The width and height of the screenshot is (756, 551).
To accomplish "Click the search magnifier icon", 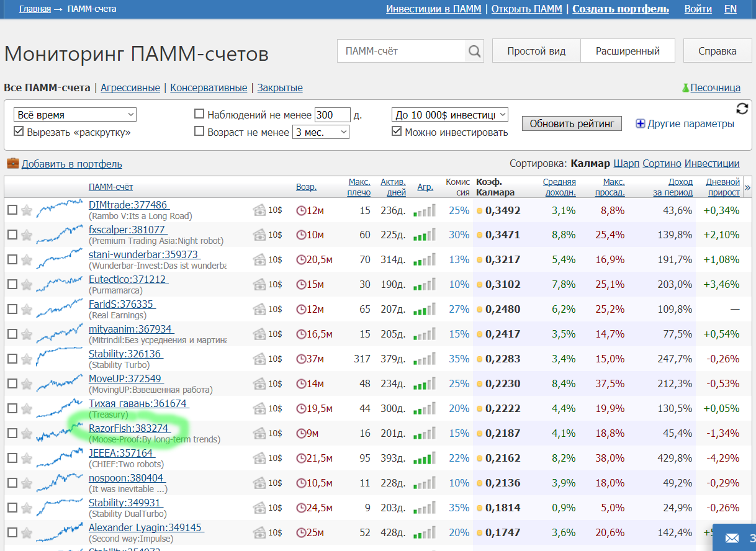I will pos(474,52).
